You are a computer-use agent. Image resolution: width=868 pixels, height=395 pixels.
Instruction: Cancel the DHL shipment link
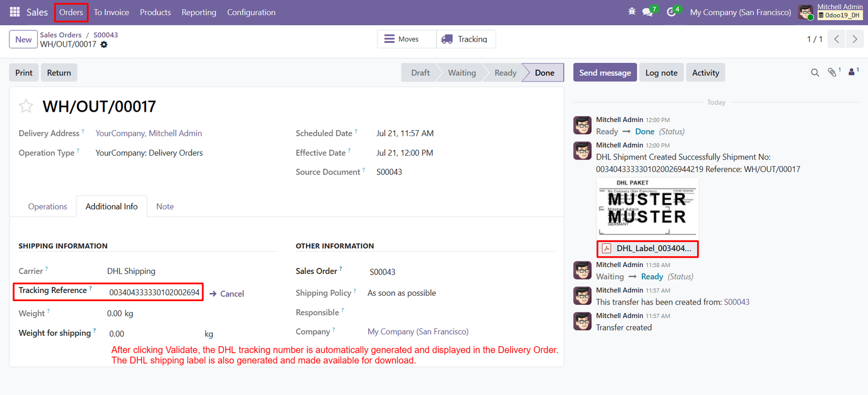coord(227,294)
